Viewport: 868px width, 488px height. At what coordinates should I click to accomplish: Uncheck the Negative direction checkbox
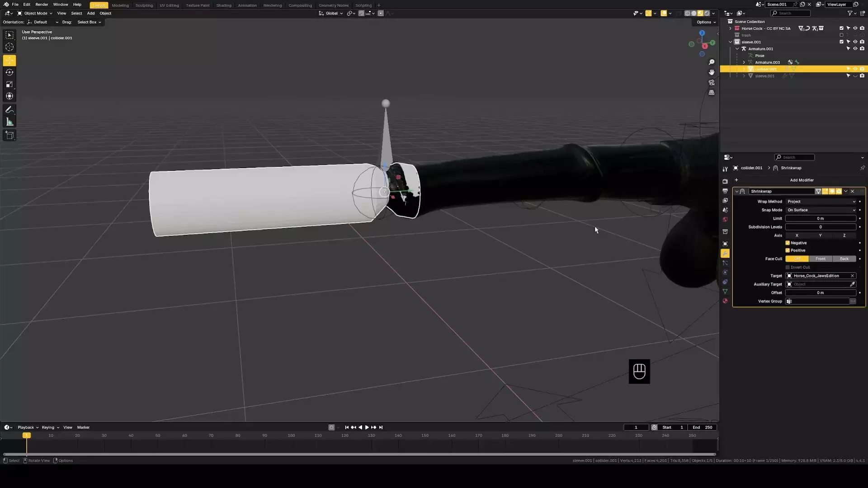788,243
